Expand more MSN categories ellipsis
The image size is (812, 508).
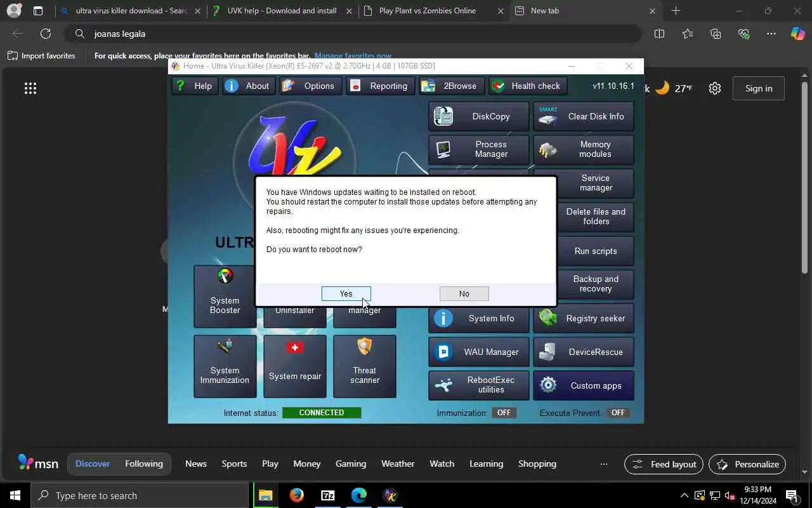604,464
